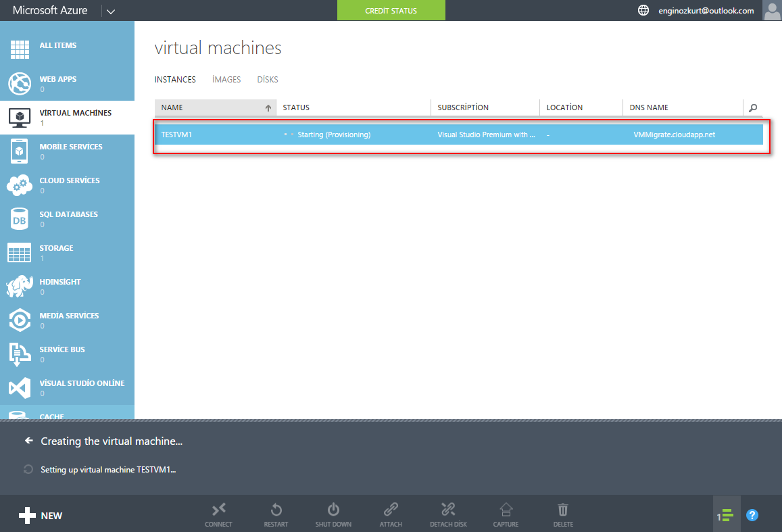Open Media Services play icon
Image resolution: width=782 pixels, height=532 pixels.
tap(20, 320)
